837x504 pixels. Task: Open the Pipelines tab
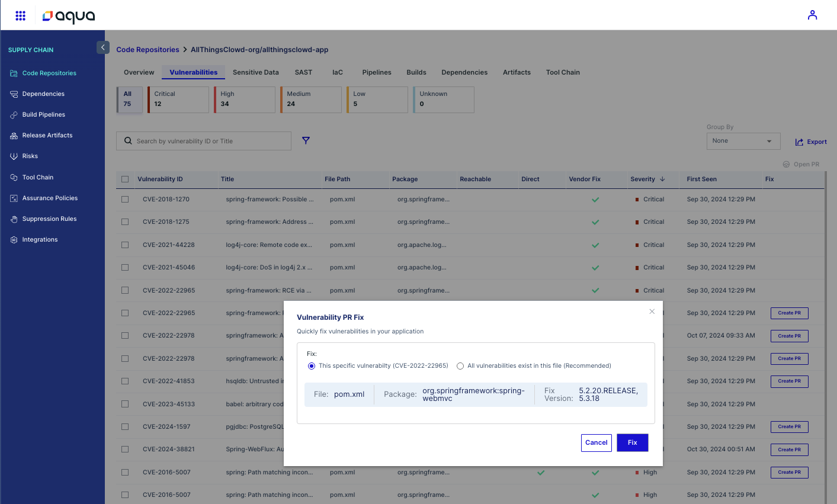coord(377,72)
